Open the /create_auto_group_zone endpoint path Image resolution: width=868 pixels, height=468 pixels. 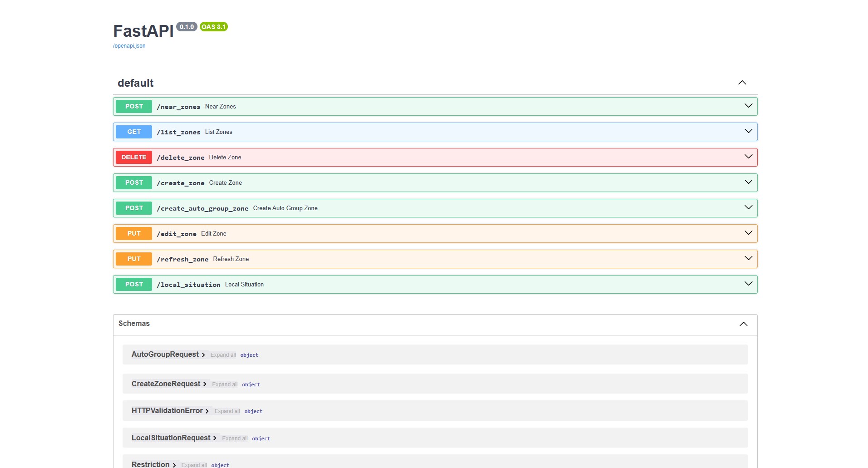click(x=202, y=208)
